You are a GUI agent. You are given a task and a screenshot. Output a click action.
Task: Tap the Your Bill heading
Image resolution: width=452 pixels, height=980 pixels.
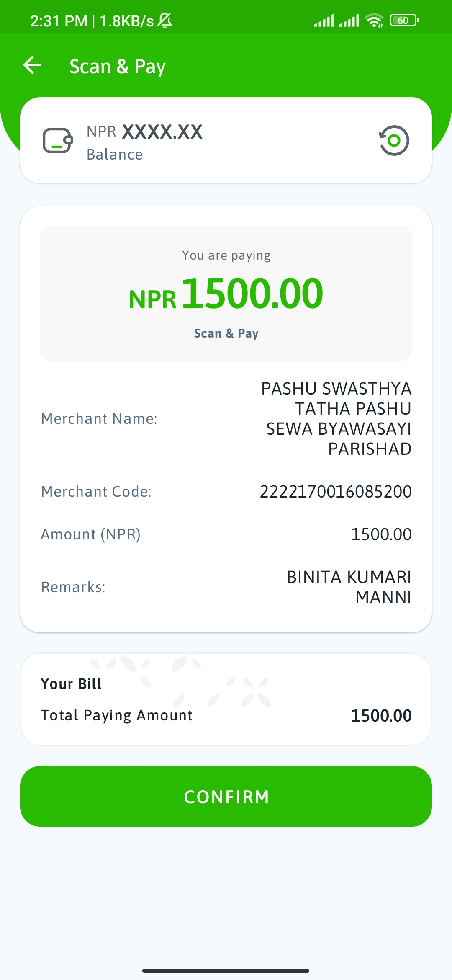(71, 684)
